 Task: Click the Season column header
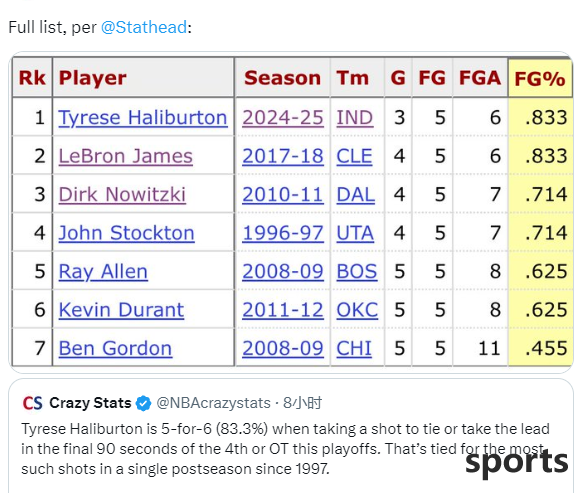coord(283,78)
